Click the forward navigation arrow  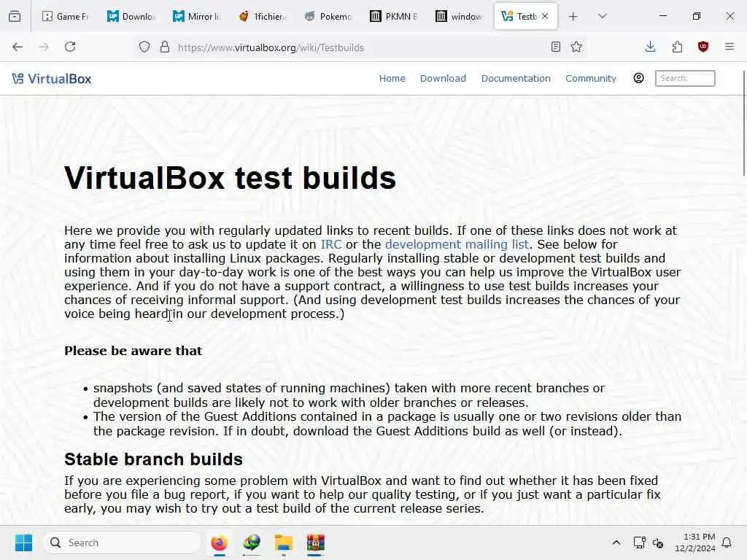tap(44, 47)
